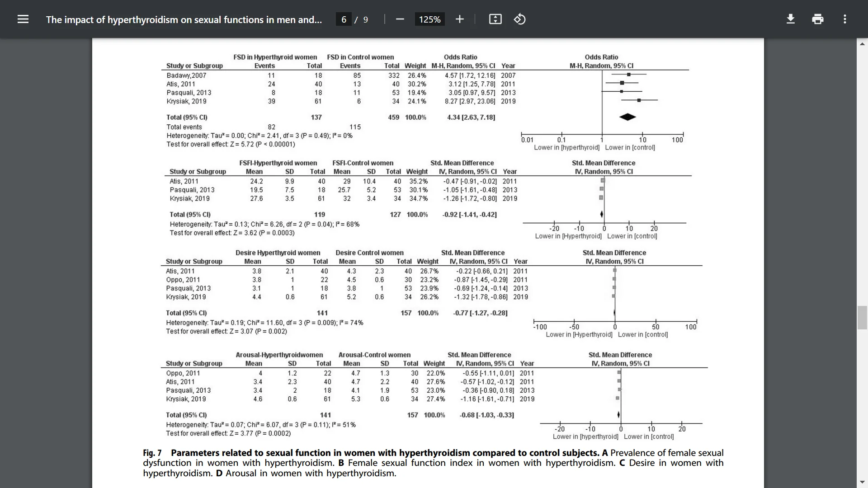The height and width of the screenshot is (488, 868).
Task: Select the 'Badawy,2007' study row label
Action: pos(186,75)
